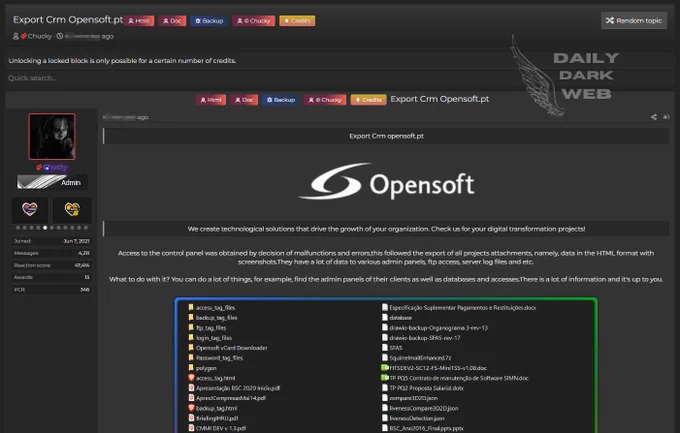Click the Opensoft logo image

(386, 182)
